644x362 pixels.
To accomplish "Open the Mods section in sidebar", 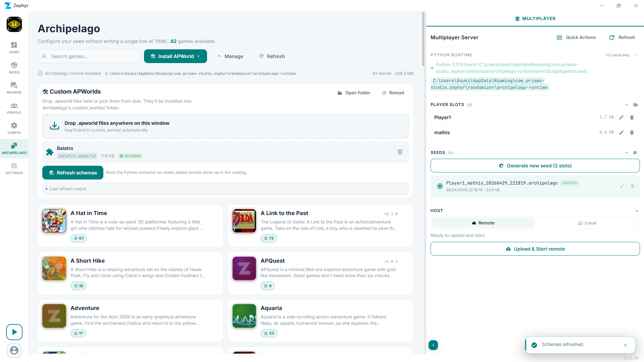I will coord(14,68).
